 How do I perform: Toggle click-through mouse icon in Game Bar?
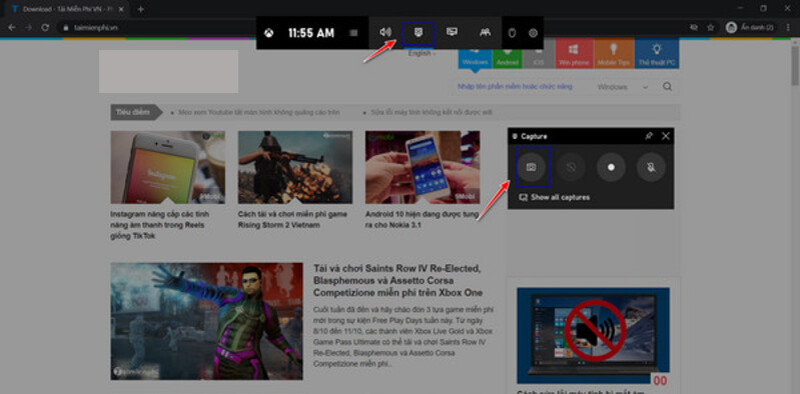point(513,33)
